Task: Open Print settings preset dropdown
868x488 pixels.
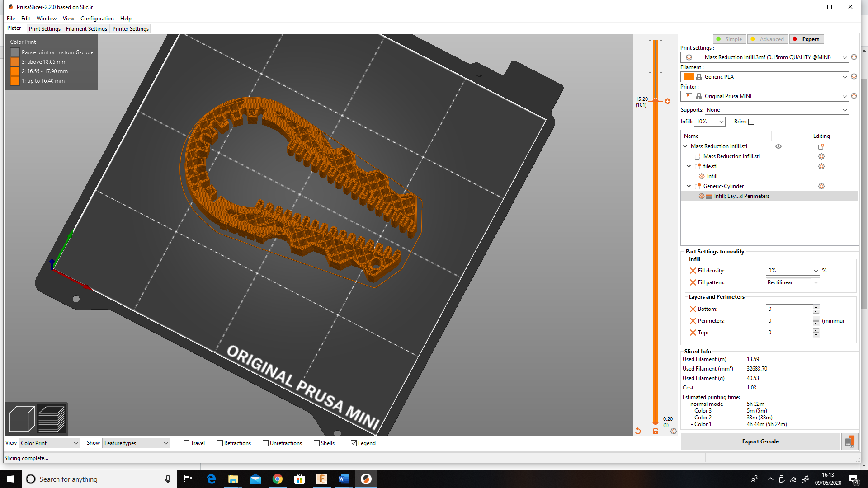Action: [x=764, y=57]
